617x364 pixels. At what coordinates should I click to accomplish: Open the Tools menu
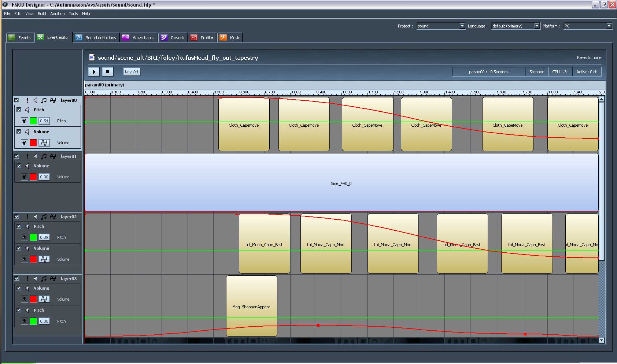coord(73,14)
